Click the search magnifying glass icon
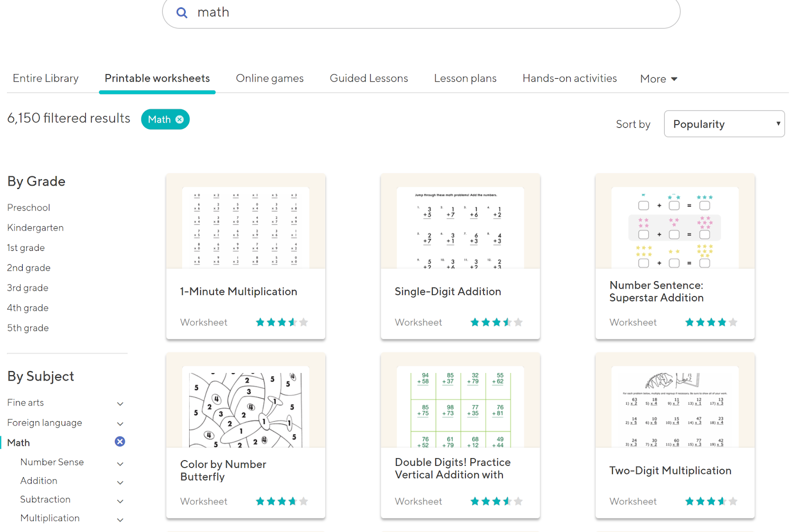Viewport: 792px width, 532px height. click(182, 13)
